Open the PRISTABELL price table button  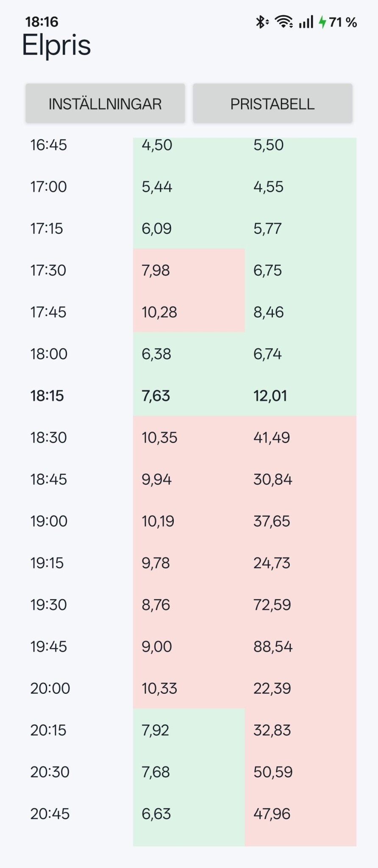coord(272,104)
